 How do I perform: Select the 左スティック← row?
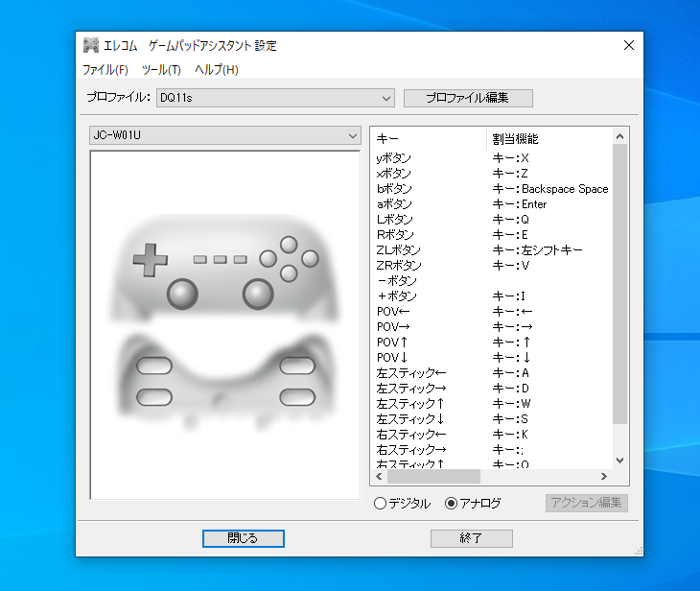point(492,373)
